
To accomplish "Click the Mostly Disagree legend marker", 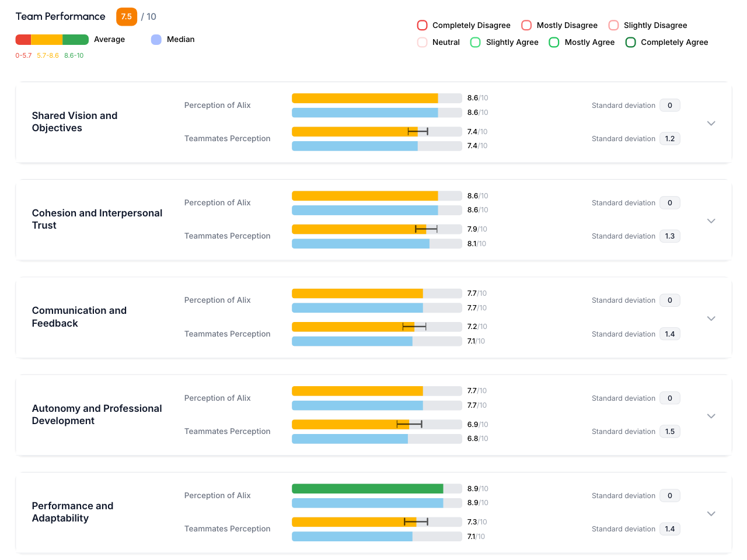I will pyautogui.click(x=526, y=25).
